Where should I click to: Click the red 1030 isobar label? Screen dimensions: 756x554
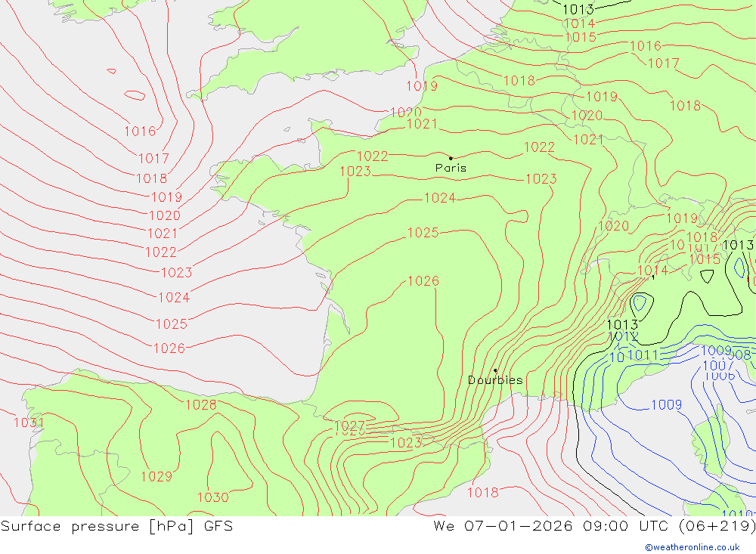[213, 497]
